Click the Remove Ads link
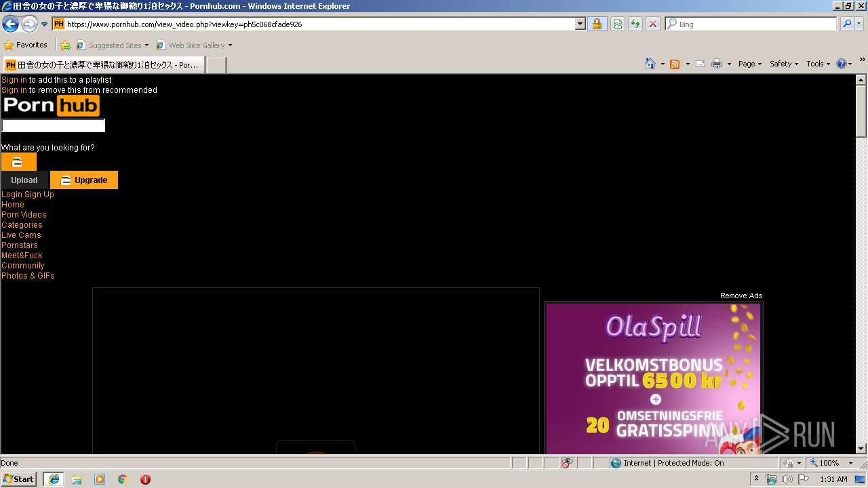Screen dimensions: 868x488 pos(741,296)
